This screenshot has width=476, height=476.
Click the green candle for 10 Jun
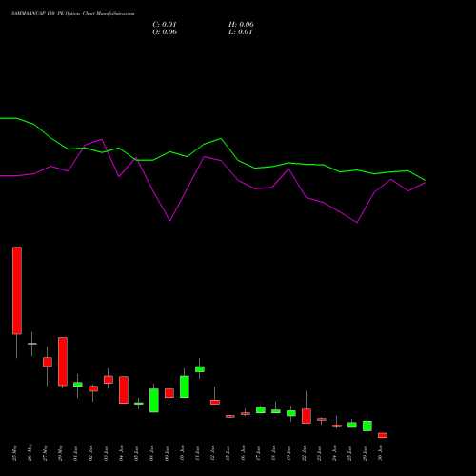(185, 387)
